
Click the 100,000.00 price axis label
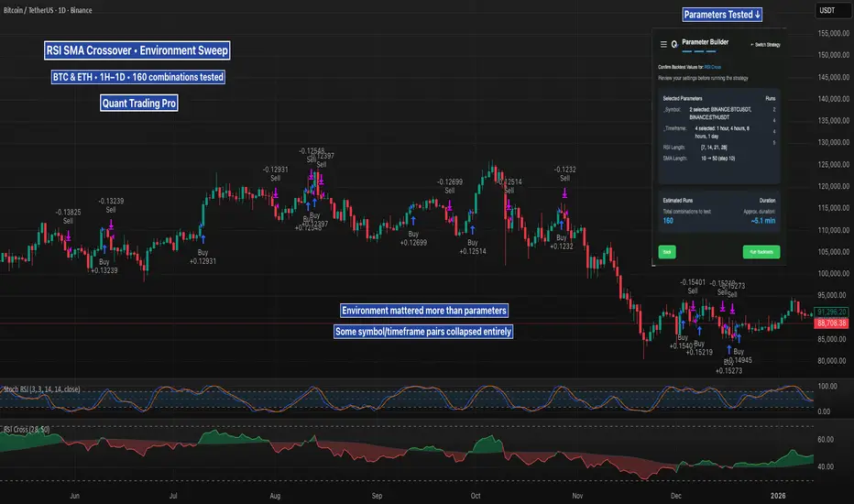[x=833, y=273]
